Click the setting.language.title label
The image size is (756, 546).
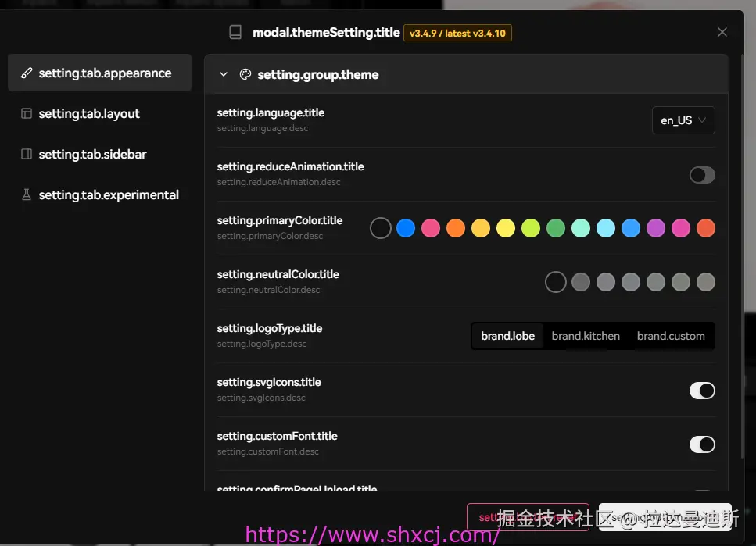coord(271,112)
